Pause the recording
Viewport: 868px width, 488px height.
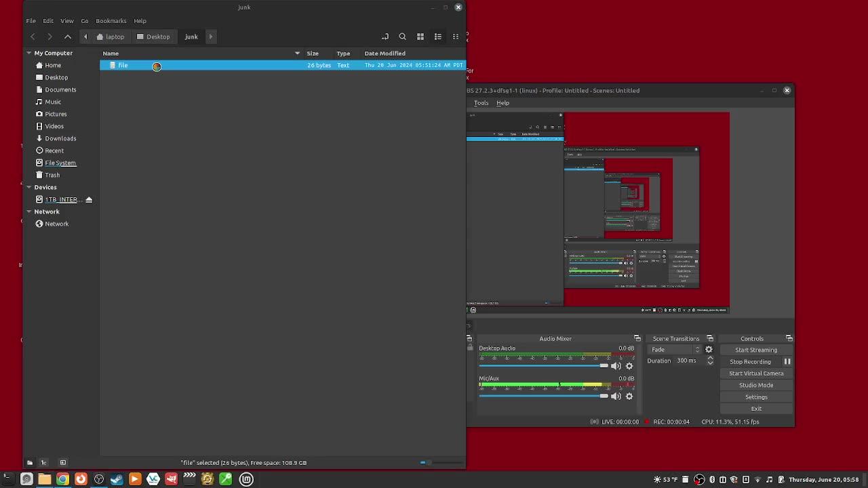(x=787, y=362)
